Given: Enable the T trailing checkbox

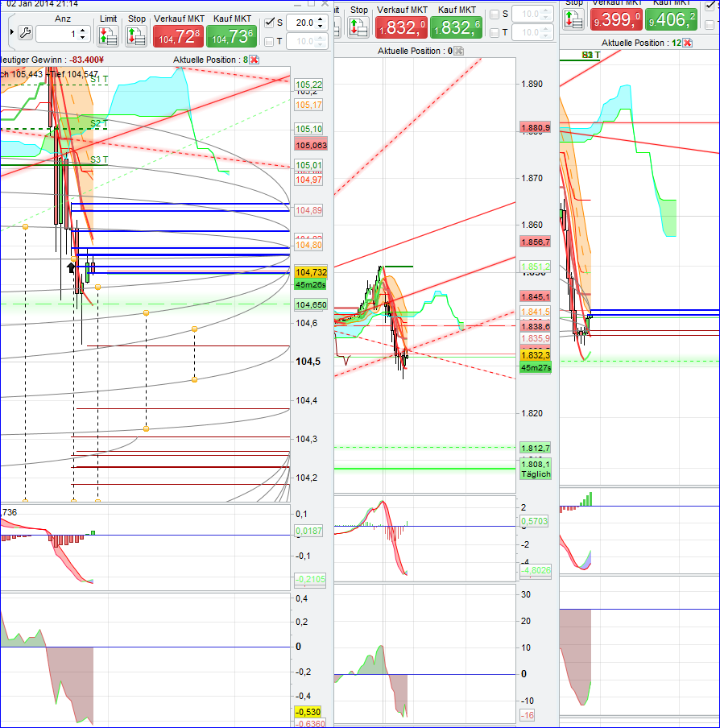Looking at the screenshot, I should [268, 40].
